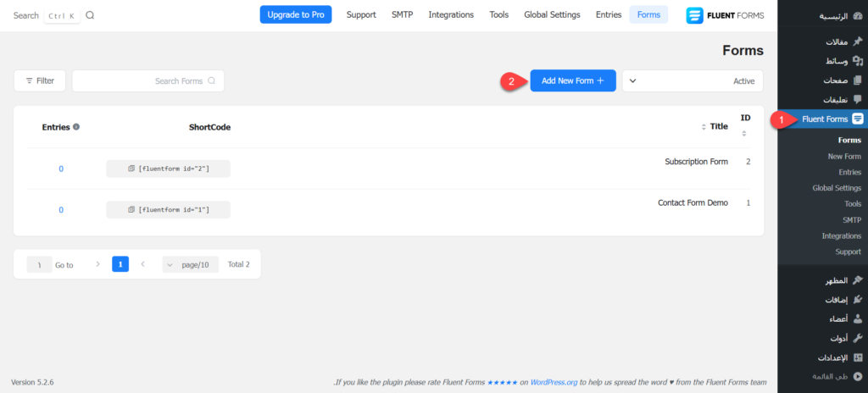Click the Fluent Forms sidebar menu icon
The height and width of the screenshot is (393, 868).
tap(858, 119)
